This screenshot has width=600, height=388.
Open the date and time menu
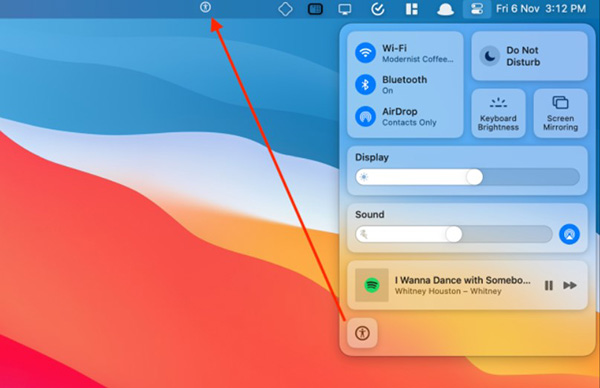click(x=541, y=8)
